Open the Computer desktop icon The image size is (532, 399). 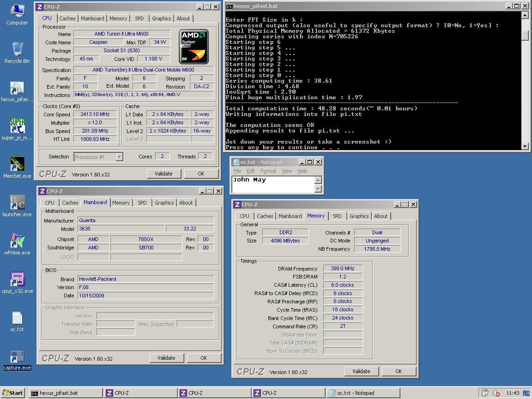(x=17, y=15)
